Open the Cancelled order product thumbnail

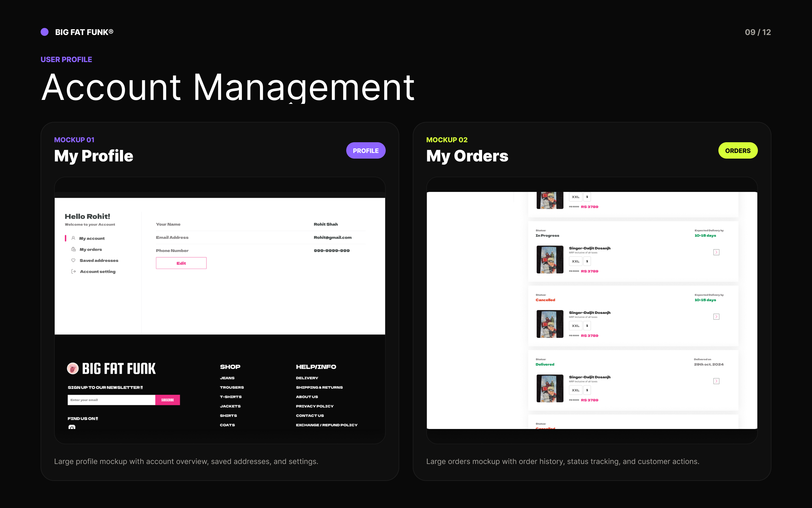[550, 324]
